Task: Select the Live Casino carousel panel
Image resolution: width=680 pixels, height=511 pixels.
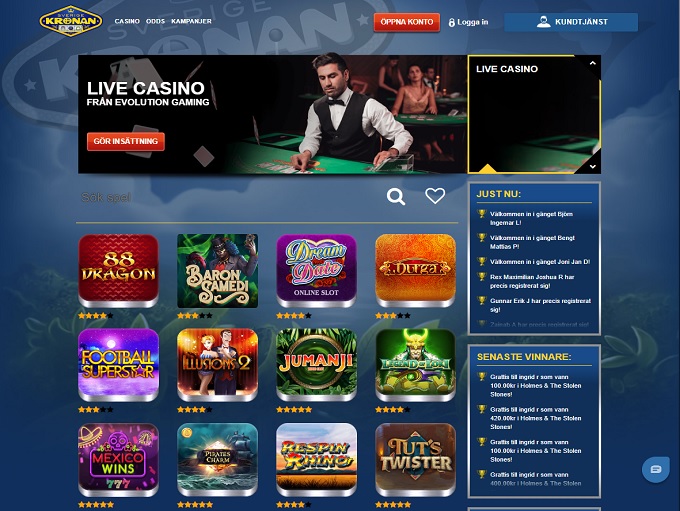Action: [x=534, y=114]
